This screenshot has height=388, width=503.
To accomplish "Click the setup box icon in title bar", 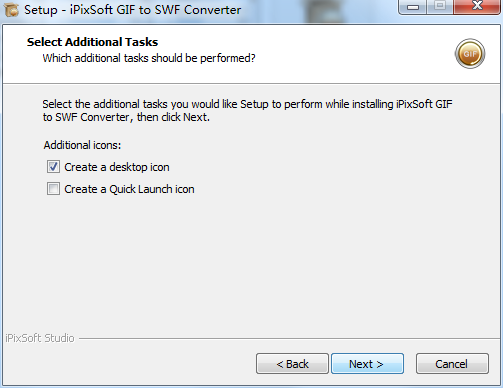I will pyautogui.click(x=11, y=10).
